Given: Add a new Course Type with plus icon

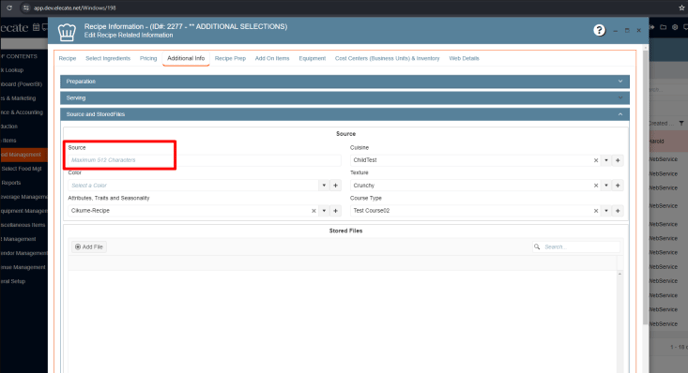Looking at the screenshot, I should (618, 211).
